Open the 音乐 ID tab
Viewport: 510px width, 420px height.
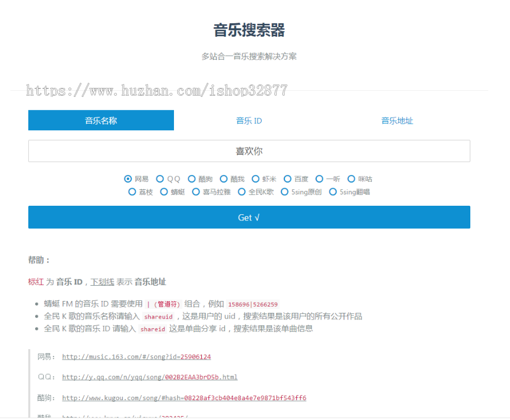tap(249, 121)
